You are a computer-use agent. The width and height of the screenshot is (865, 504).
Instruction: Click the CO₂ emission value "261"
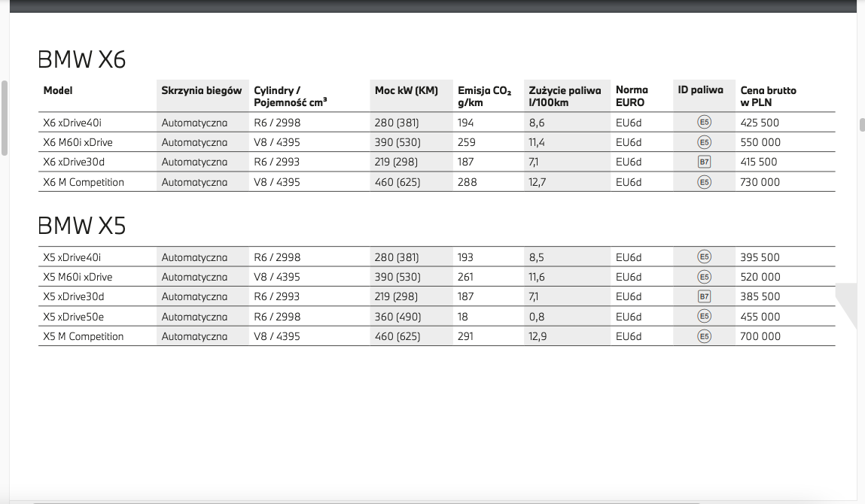point(465,277)
